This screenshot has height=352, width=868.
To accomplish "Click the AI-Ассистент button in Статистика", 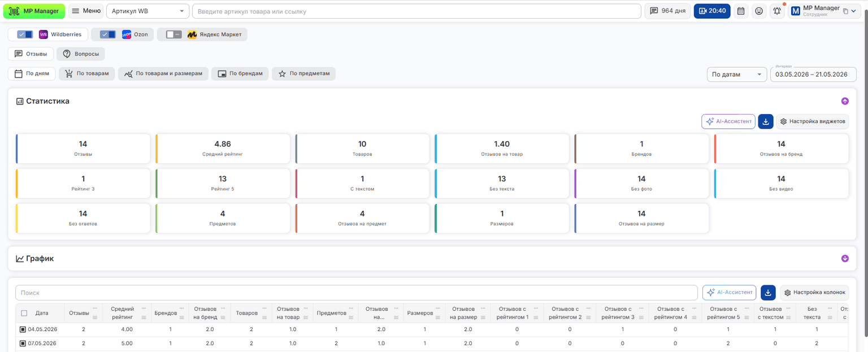I will pos(728,121).
